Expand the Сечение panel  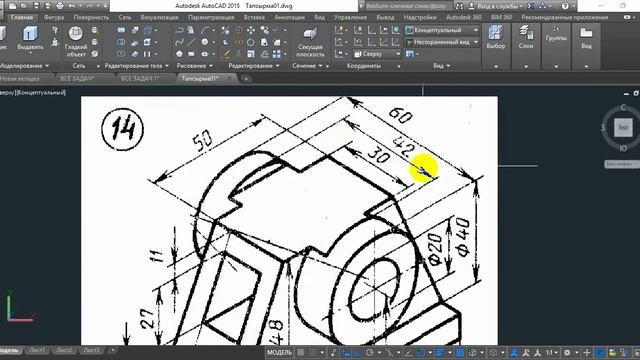pyautogui.click(x=307, y=66)
